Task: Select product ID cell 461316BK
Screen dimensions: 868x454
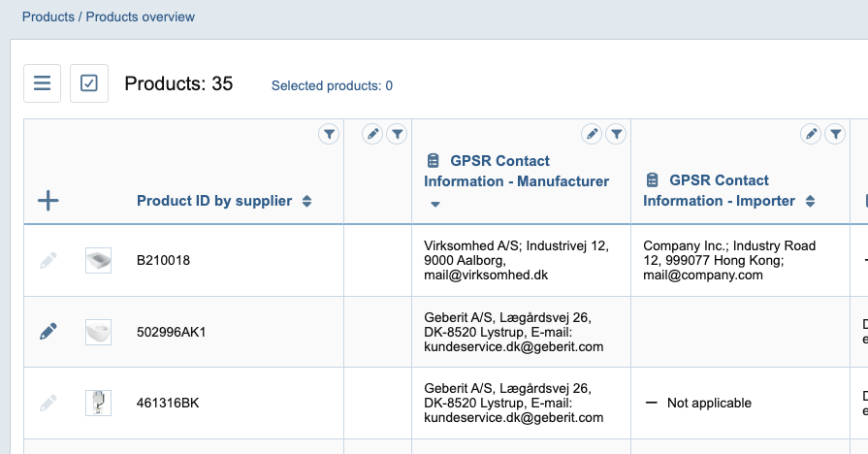Action: (x=168, y=403)
